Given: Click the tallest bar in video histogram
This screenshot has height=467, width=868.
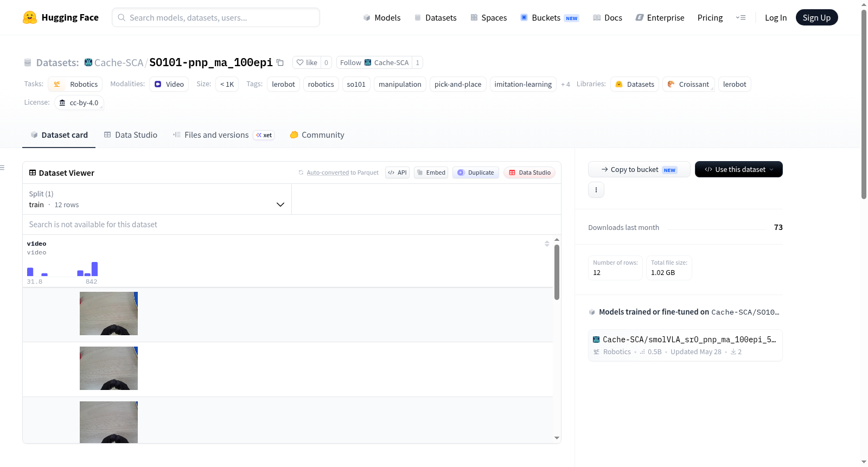Looking at the screenshot, I should [95, 269].
